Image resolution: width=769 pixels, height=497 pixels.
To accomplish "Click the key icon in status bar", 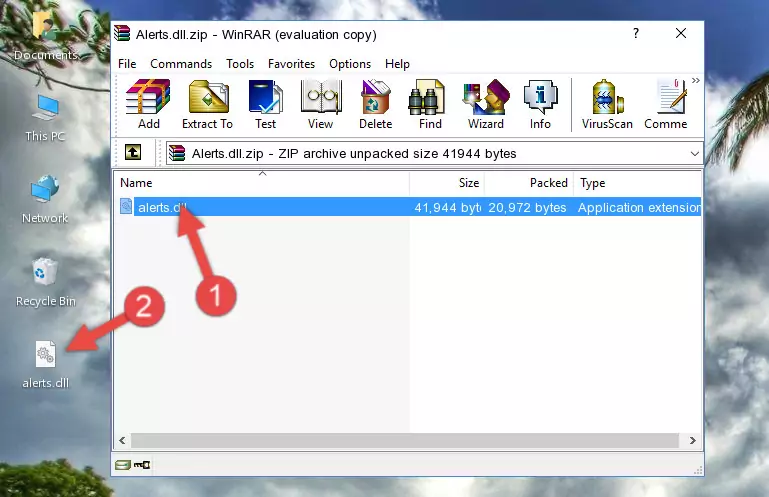I will pos(142,465).
